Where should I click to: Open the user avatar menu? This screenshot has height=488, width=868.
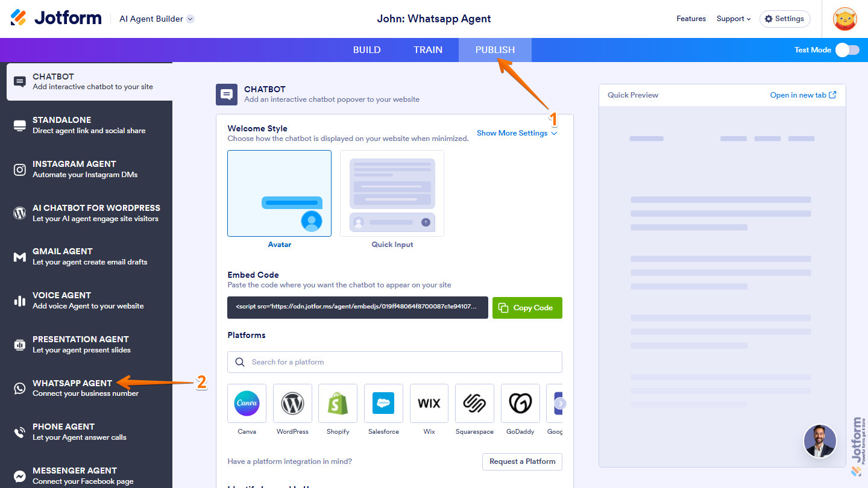pyautogui.click(x=844, y=19)
